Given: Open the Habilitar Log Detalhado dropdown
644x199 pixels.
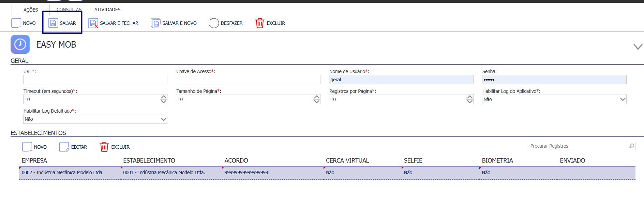Looking at the screenshot, I should click(x=164, y=119).
